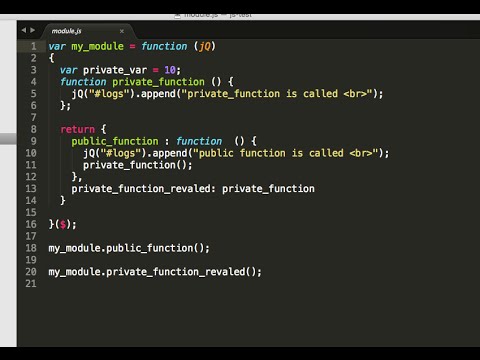Screen dimensions: 480x360
Task: Click the number 10 on line 3
Action: pos(170,70)
